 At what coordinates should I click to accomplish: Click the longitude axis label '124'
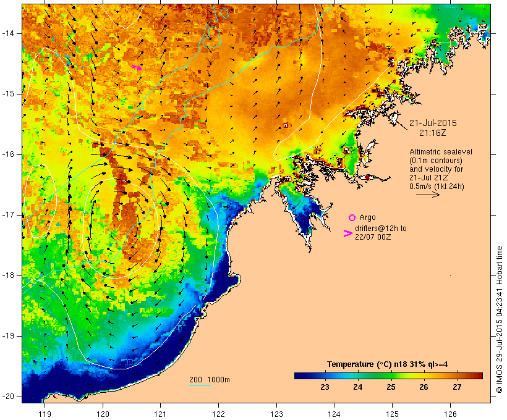334,414
